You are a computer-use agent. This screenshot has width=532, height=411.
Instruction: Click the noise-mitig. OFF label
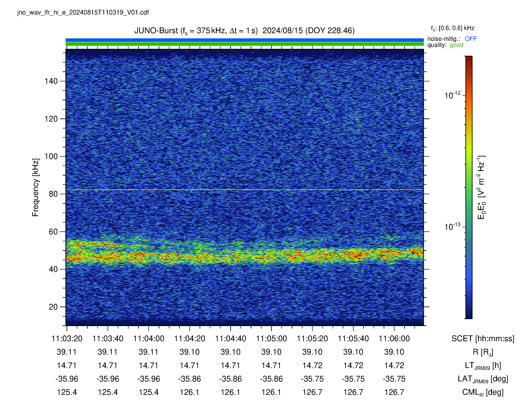pyautogui.click(x=452, y=39)
